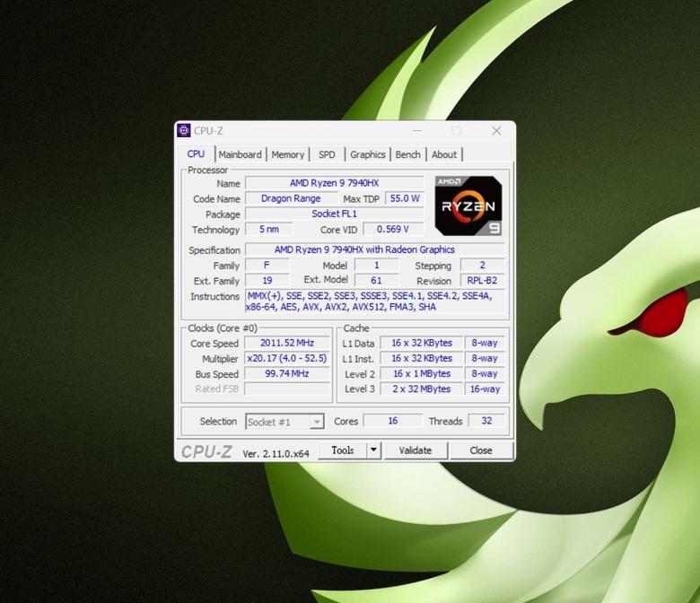Click the Threads value 32
The width and height of the screenshot is (700, 603).
(486, 421)
